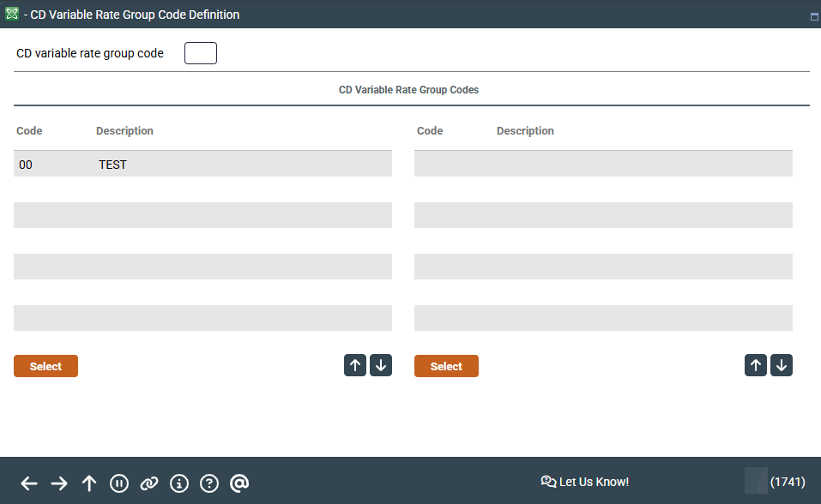Screen dimensions: 821x504
Task: Page right code list up with arrow button
Action: [x=756, y=365]
